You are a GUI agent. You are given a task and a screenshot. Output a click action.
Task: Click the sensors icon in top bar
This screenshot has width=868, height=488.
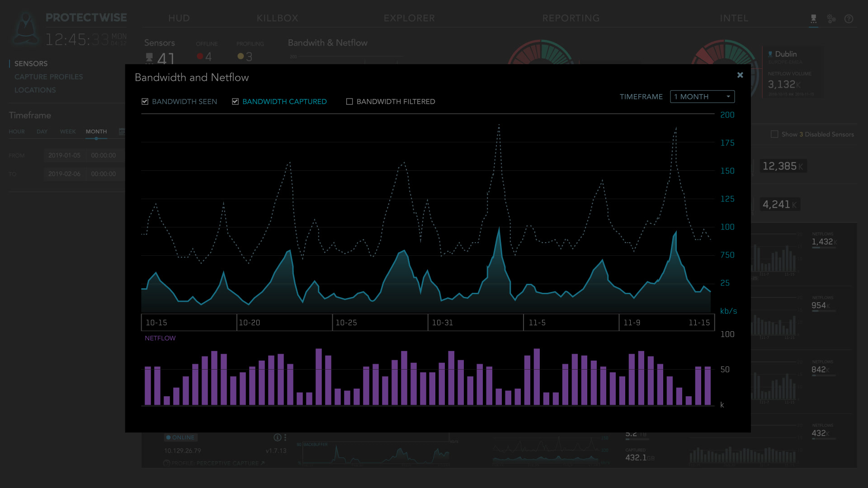[813, 19]
